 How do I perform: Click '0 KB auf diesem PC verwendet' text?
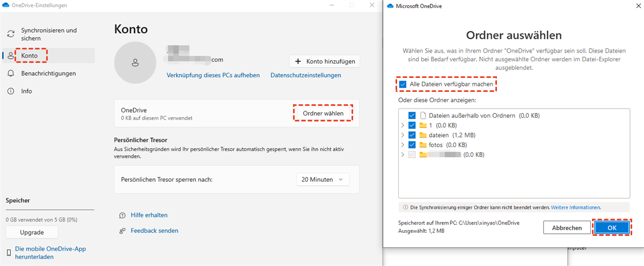pyautogui.click(x=157, y=118)
